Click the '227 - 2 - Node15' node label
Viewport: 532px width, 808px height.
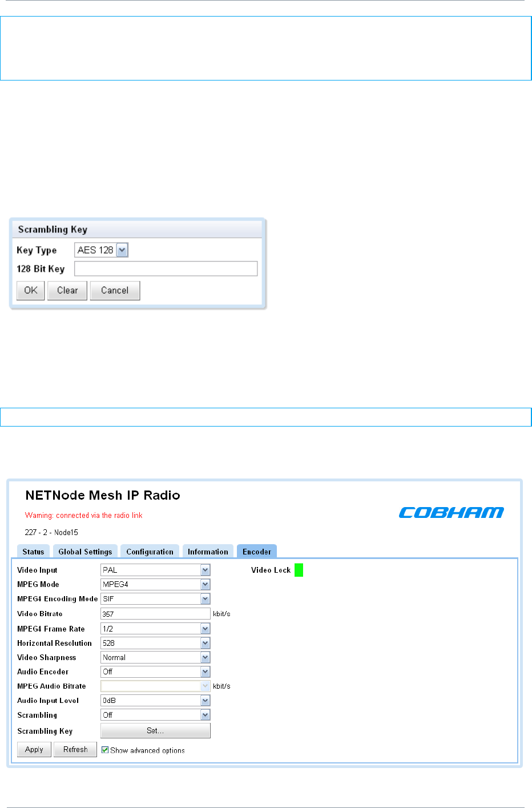[x=51, y=532]
